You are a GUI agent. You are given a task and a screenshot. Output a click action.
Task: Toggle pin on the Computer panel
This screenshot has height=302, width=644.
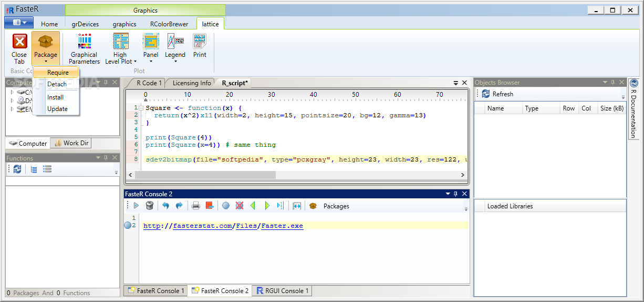click(106, 83)
